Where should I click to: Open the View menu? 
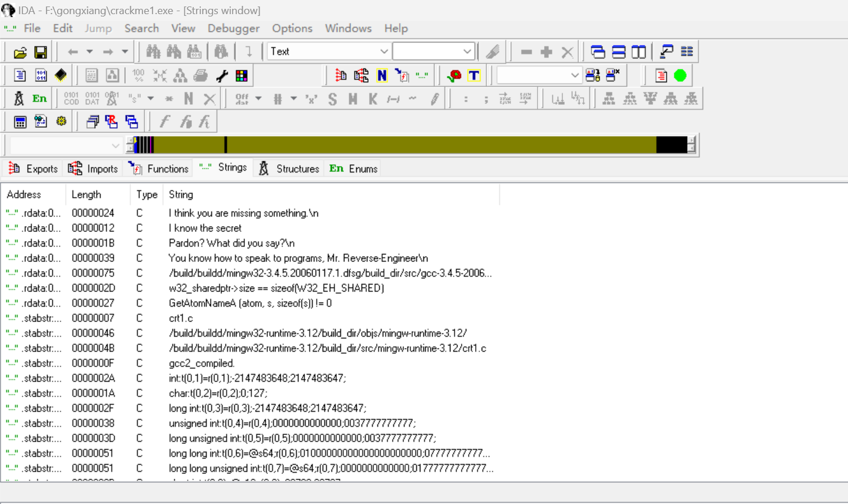(x=183, y=28)
